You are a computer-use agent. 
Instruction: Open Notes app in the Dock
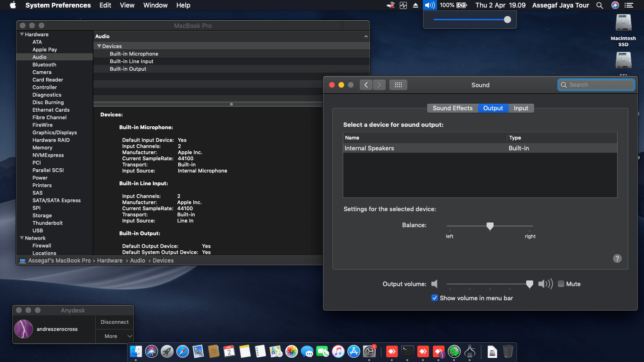click(245, 351)
